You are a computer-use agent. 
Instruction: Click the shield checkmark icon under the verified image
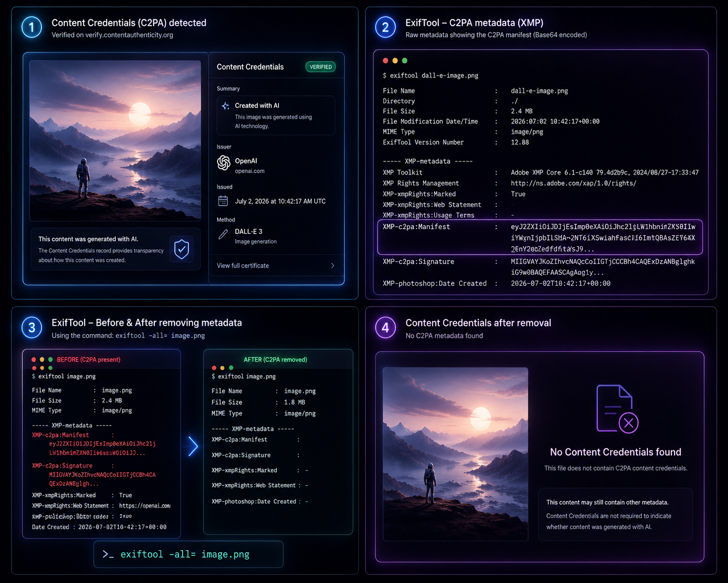coord(182,249)
